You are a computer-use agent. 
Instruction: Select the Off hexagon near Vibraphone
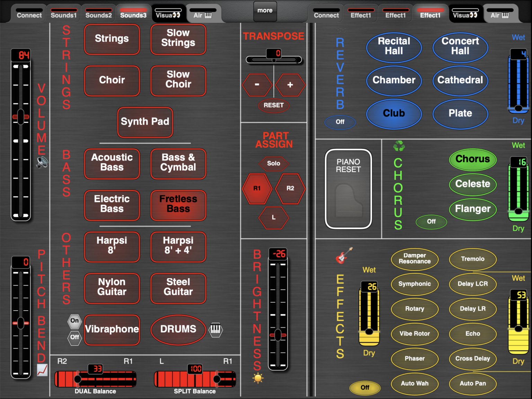point(74,337)
